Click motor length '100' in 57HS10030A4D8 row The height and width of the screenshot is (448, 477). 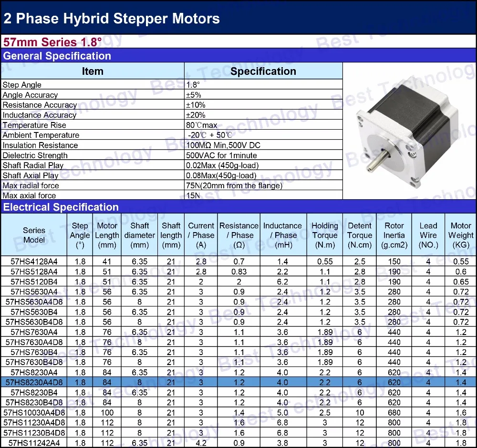click(x=107, y=412)
